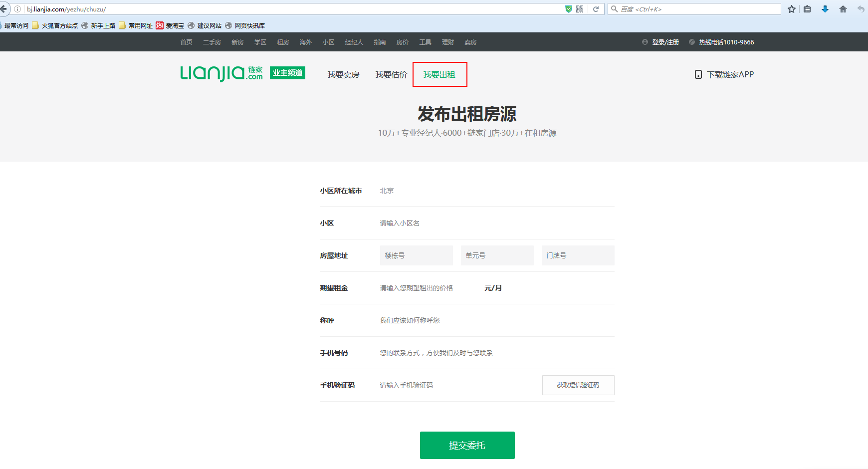868x469 pixels.
Task: Open the 最常访问 bookmark
Action: (15, 25)
